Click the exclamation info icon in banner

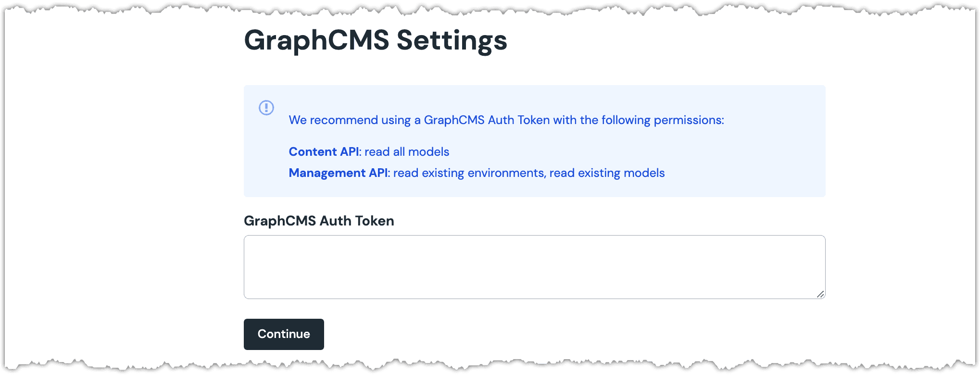(266, 107)
